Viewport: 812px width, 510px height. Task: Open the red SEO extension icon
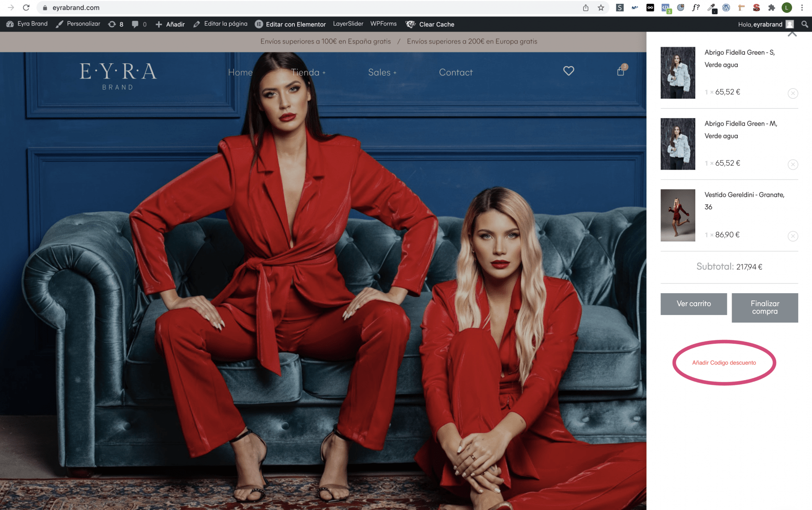pyautogui.click(x=756, y=8)
